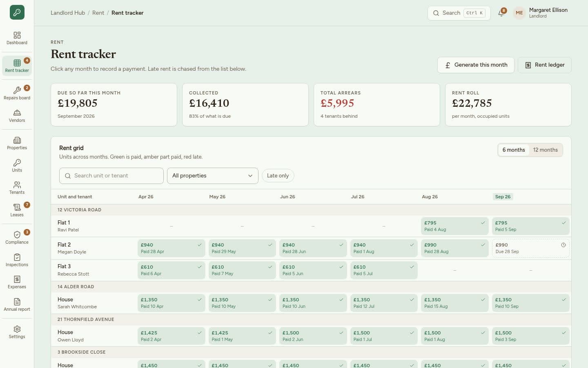Open Rebecca Stott's Apr £610 payment
This screenshot has width=588, height=368.
pyautogui.click(x=171, y=270)
